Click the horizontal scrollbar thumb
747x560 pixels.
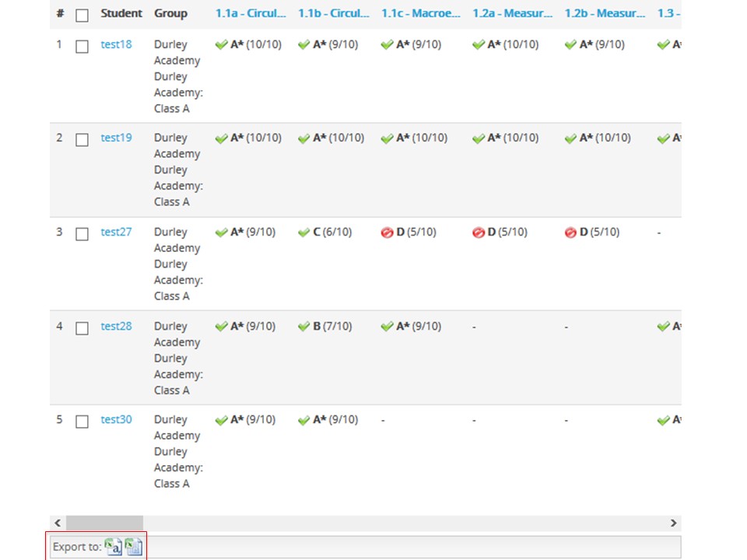pyautogui.click(x=104, y=523)
